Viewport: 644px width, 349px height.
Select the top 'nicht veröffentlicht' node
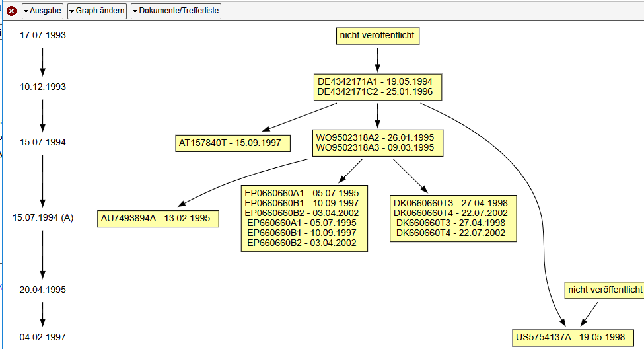tap(377, 36)
